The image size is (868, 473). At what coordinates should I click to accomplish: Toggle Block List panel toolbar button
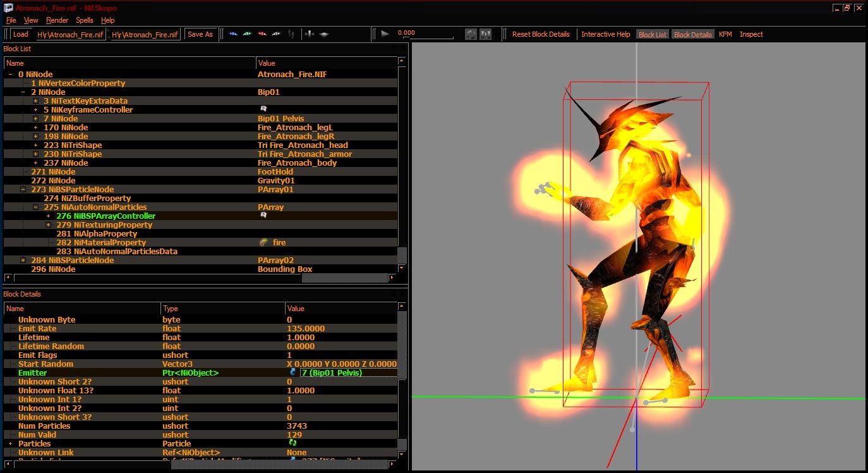coord(653,34)
